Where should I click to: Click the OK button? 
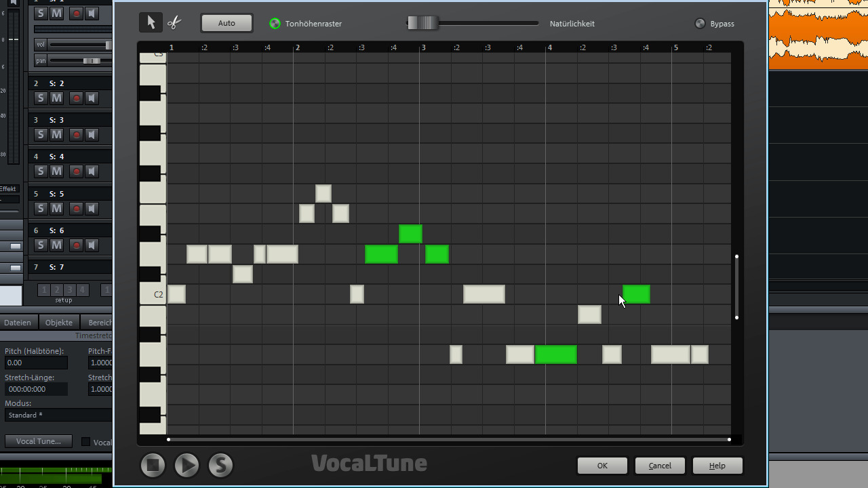click(x=602, y=466)
